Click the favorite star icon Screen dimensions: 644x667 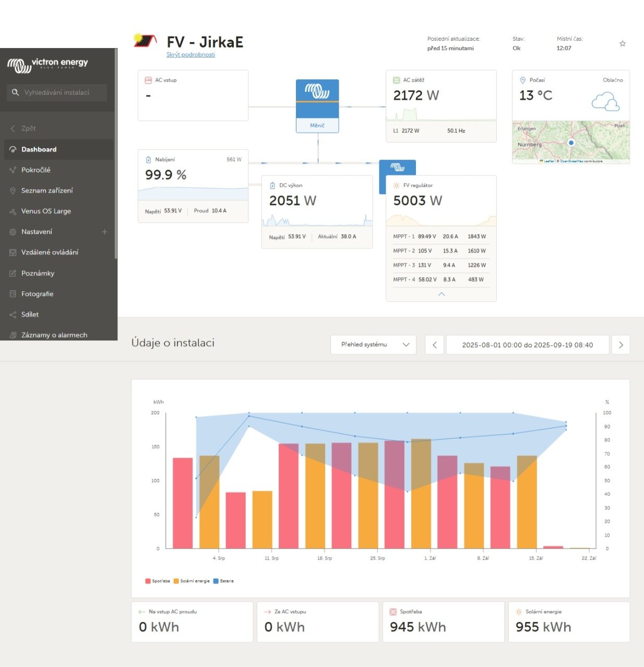point(622,44)
